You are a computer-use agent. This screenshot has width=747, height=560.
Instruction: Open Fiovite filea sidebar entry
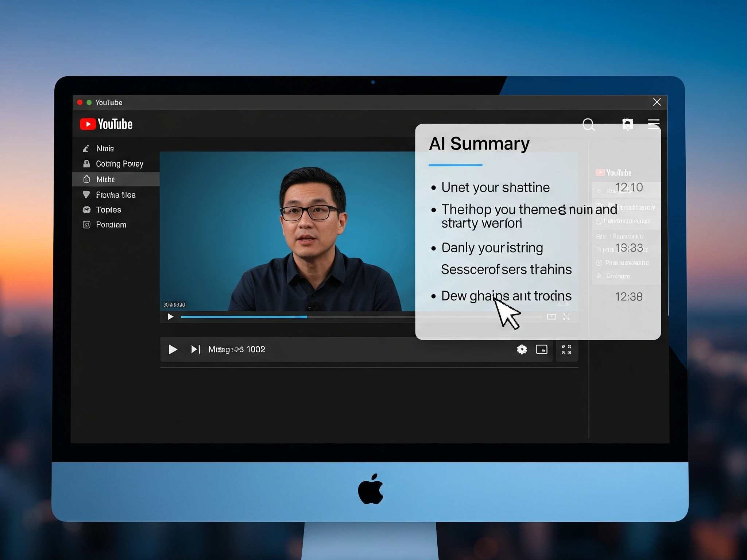(x=116, y=195)
